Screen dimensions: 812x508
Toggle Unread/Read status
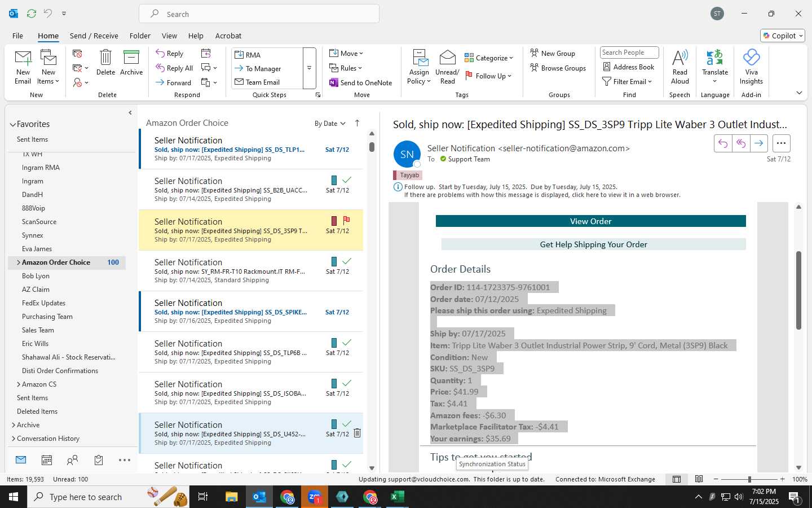447,67
